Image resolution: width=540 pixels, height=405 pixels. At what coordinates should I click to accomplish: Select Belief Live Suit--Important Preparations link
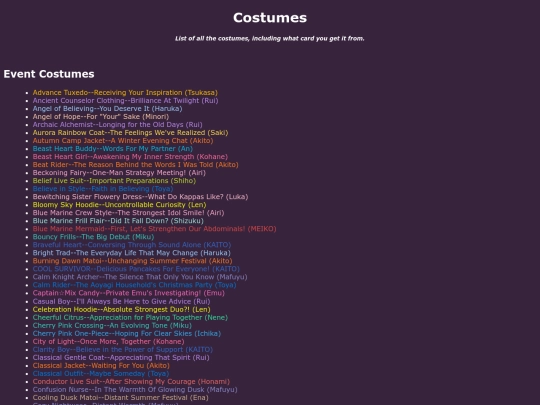click(x=114, y=181)
